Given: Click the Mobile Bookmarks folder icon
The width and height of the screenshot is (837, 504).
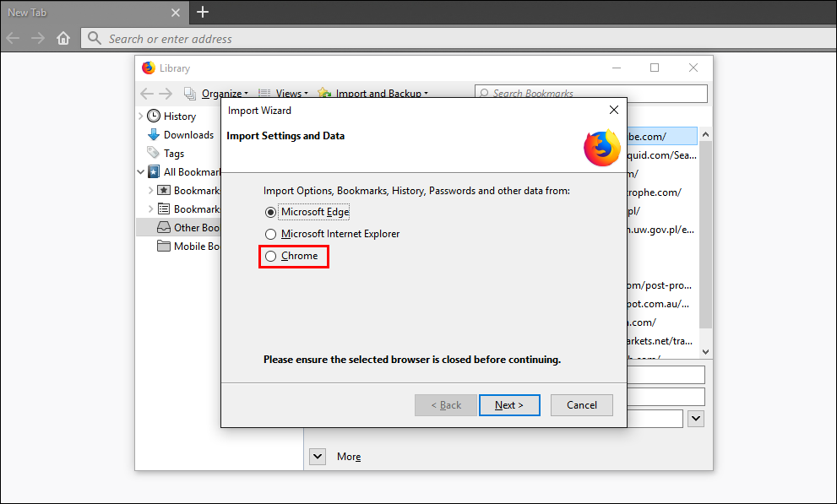Looking at the screenshot, I should (x=164, y=246).
